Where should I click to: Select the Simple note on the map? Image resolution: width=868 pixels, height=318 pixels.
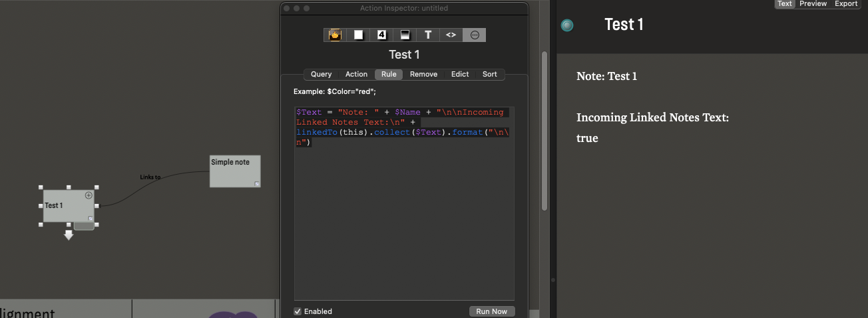point(234,171)
